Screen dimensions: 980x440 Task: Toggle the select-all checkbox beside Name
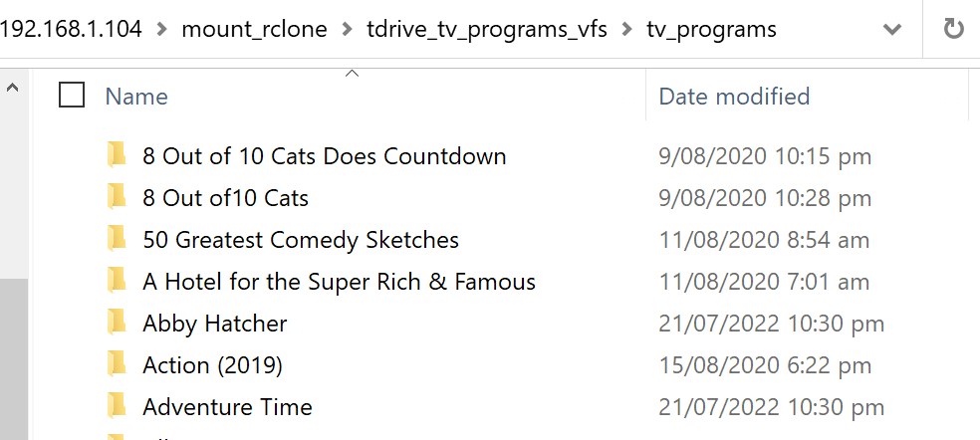[72, 96]
